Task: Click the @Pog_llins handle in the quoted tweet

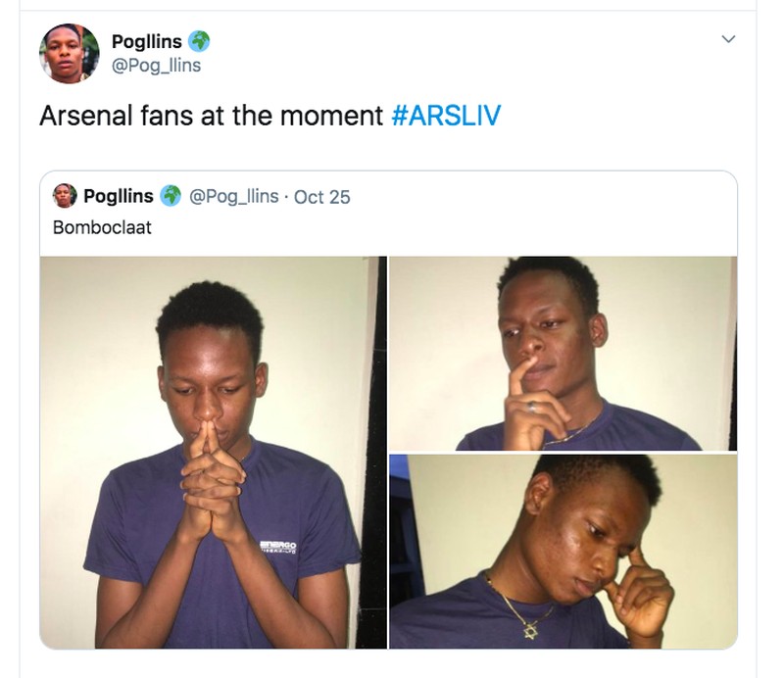Action: pos(233,196)
